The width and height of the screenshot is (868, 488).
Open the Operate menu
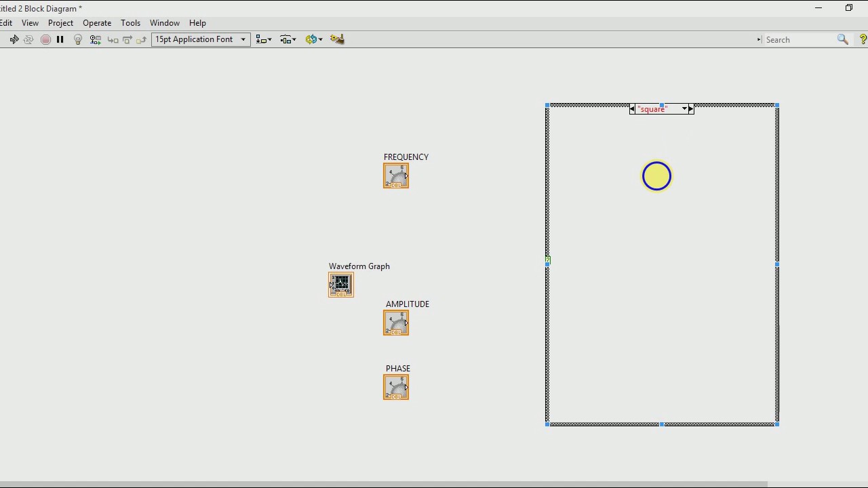point(97,23)
